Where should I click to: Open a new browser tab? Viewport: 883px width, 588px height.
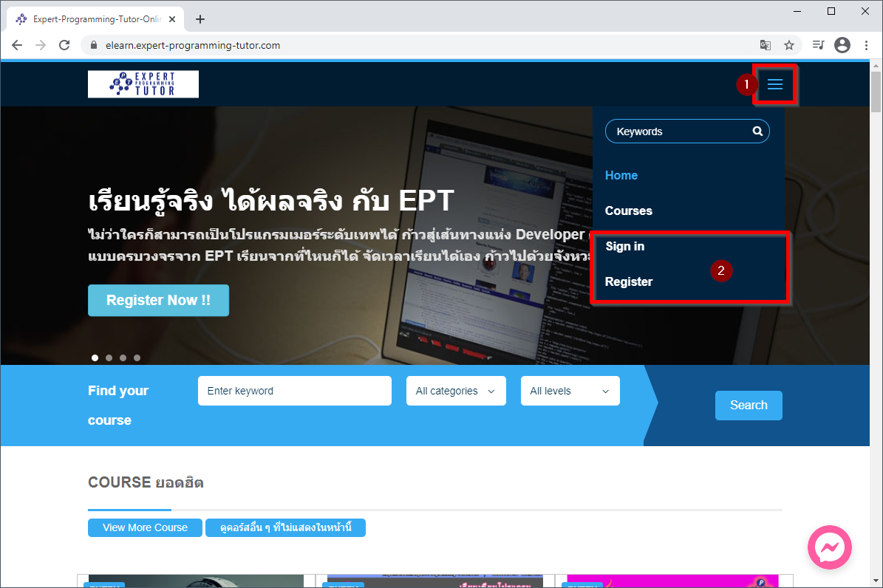pyautogui.click(x=200, y=19)
